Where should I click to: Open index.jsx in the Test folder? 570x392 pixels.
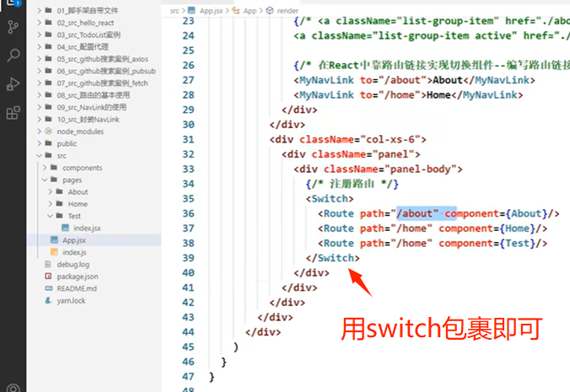(x=87, y=228)
